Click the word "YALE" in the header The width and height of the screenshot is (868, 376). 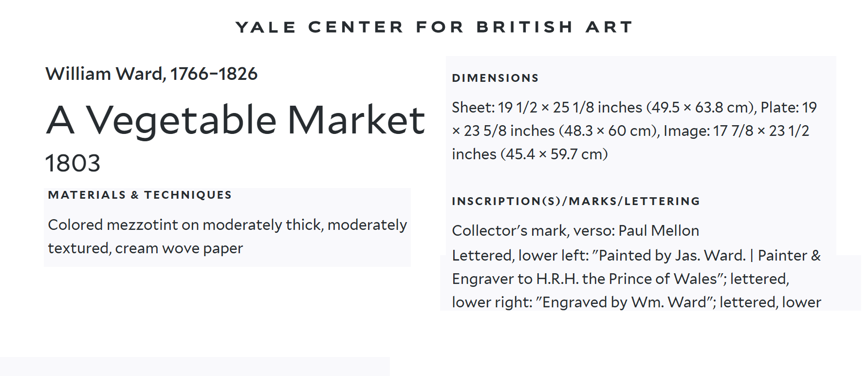click(x=266, y=27)
